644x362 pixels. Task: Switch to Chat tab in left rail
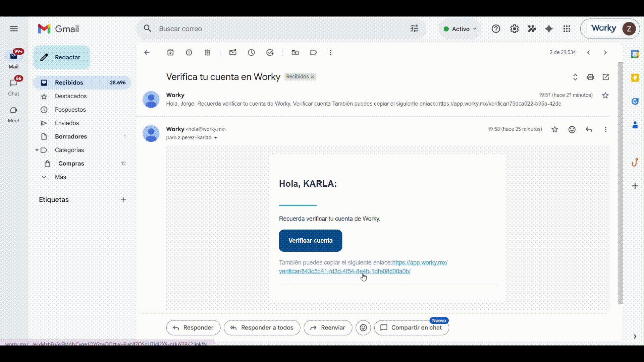tap(14, 86)
